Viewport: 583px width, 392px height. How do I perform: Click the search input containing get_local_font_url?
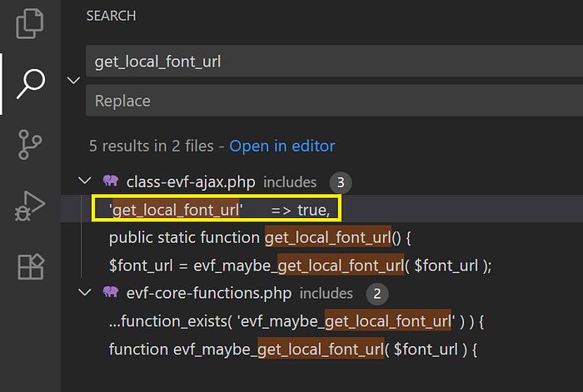[333, 62]
